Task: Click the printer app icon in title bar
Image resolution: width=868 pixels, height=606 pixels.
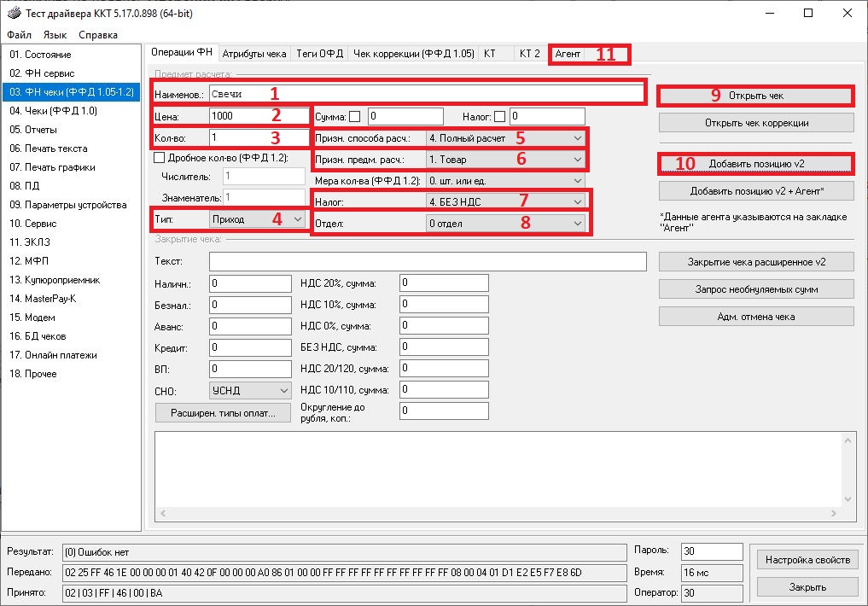Action: tap(13, 13)
